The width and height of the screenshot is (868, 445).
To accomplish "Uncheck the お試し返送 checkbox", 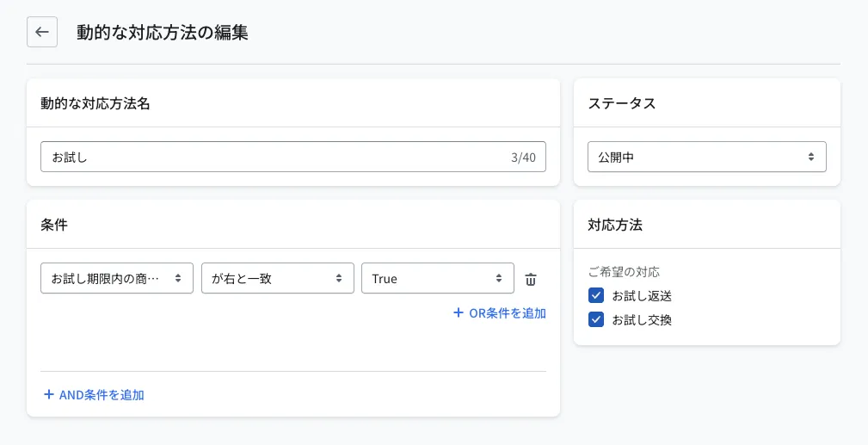I will [596, 295].
